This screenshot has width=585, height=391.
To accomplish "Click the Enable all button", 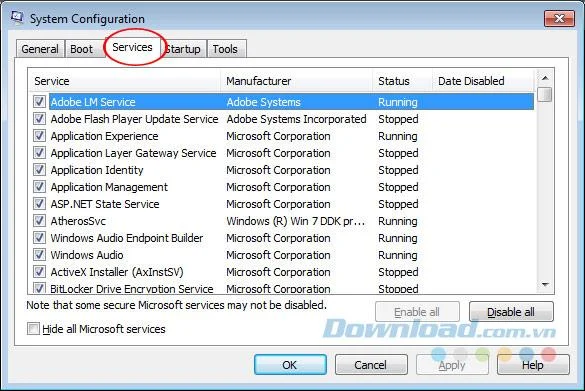I will (417, 312).
